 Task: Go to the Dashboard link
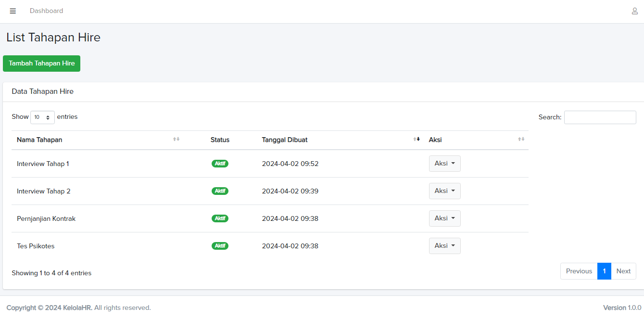[46, 11]
